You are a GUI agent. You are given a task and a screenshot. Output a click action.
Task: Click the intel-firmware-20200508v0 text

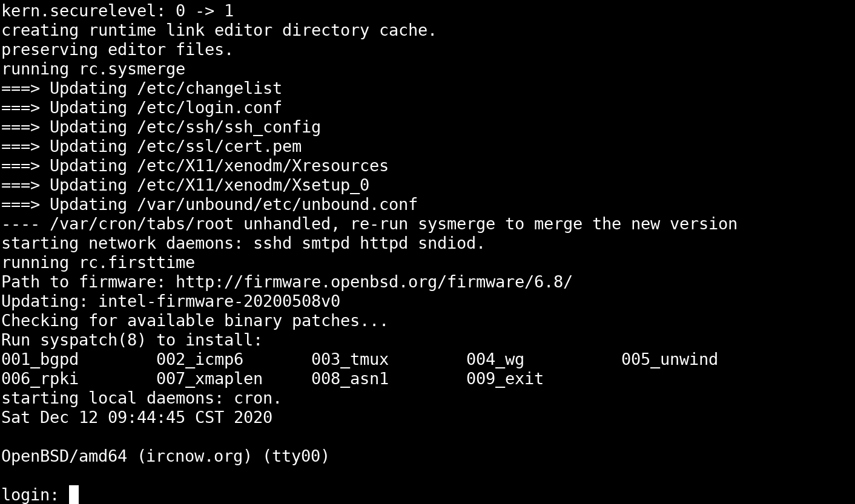coord(219,301)
